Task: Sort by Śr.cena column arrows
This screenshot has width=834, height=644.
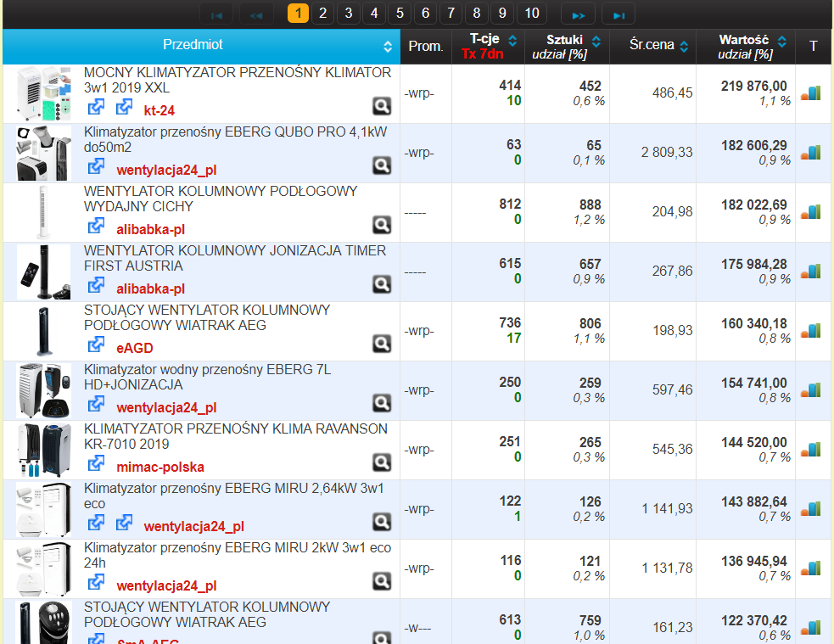Action: pyautogui.click(x=684, y=47)
